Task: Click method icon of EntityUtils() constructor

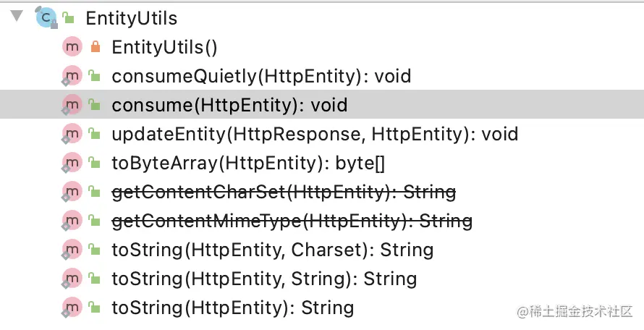Action: pyautogui.click(x=72, y=47)
